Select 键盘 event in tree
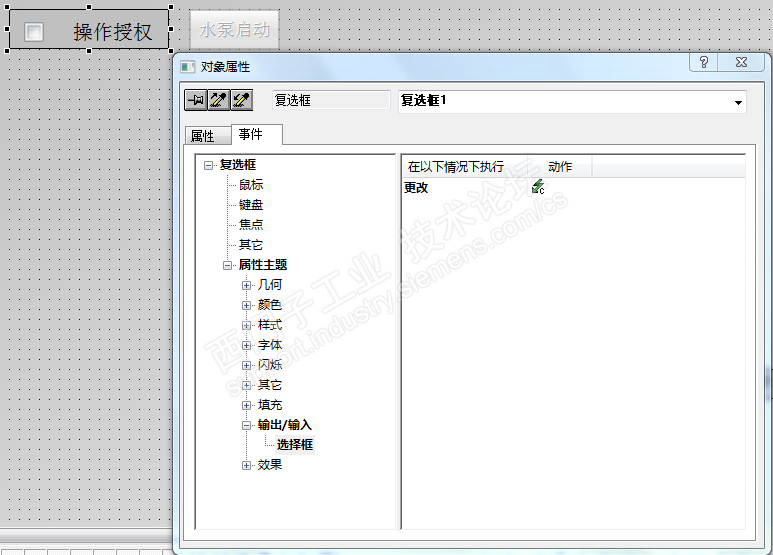Viewport: 773px width, 555px height. (251, 205)
